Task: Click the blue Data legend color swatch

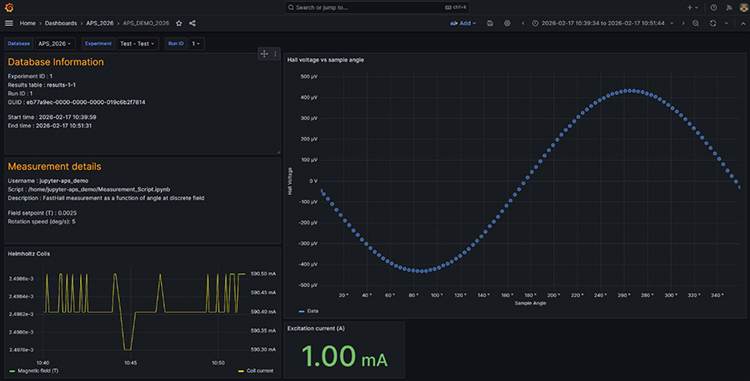Action: 301,311
